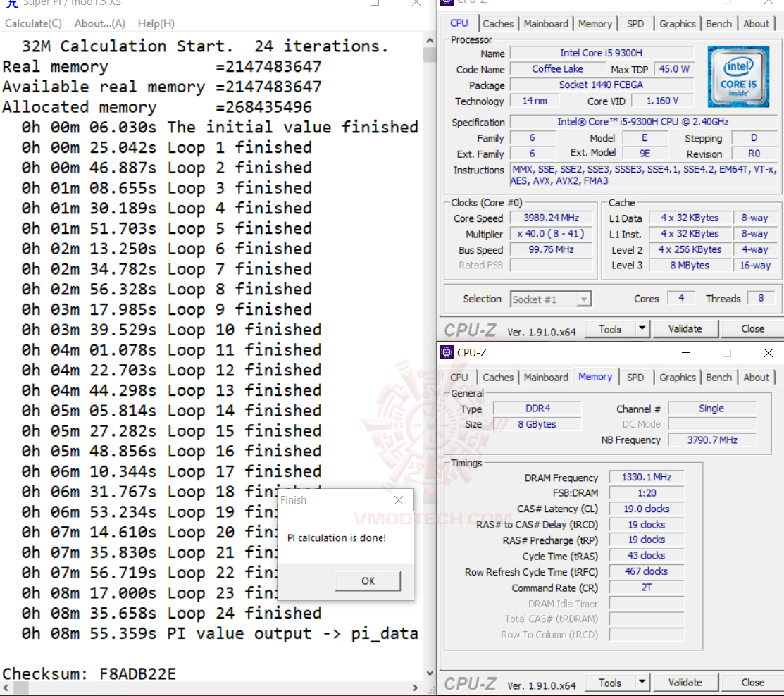Screen dimensions: 784x696
Task: Close the Finish dialog with X
Action: pyautogui.click(x=399, y=500)
